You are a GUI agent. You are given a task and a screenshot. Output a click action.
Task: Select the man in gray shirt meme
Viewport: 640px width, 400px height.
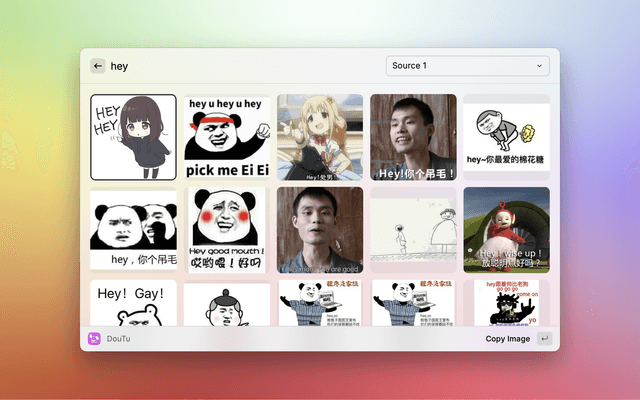[x=320, y=230]
